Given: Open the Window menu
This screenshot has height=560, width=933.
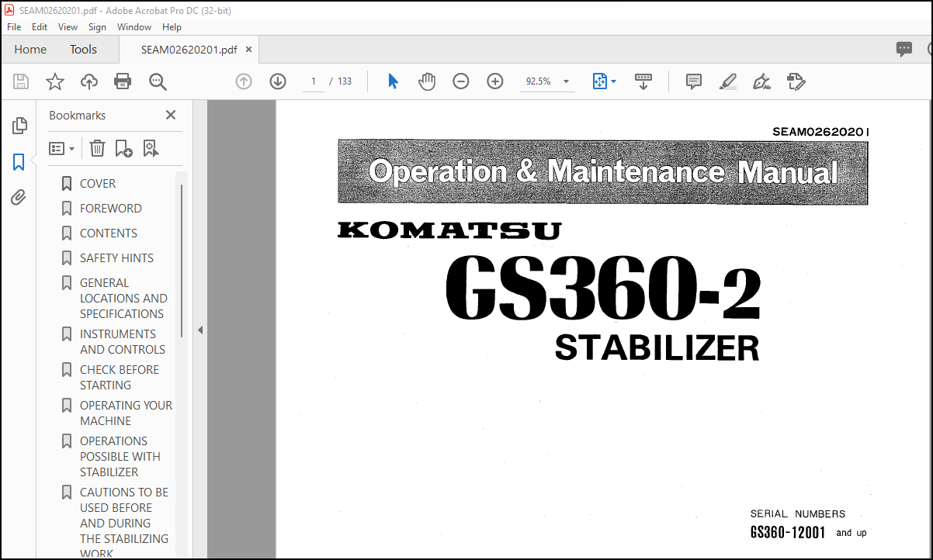Looking at the screenshot, I should 134,26.
